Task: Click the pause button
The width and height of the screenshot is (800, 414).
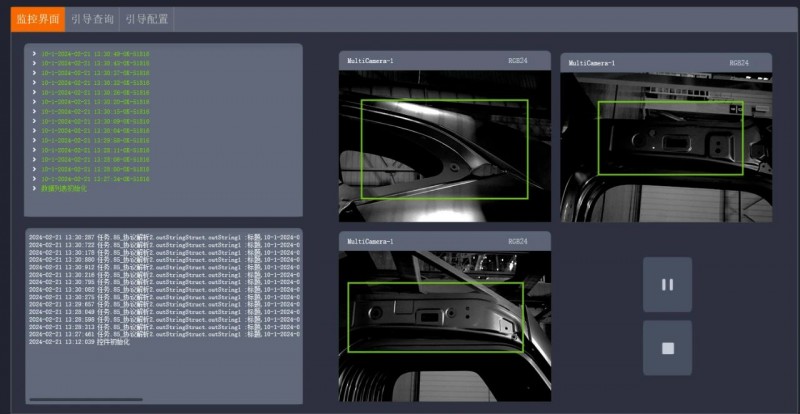Action: point(667,284)
